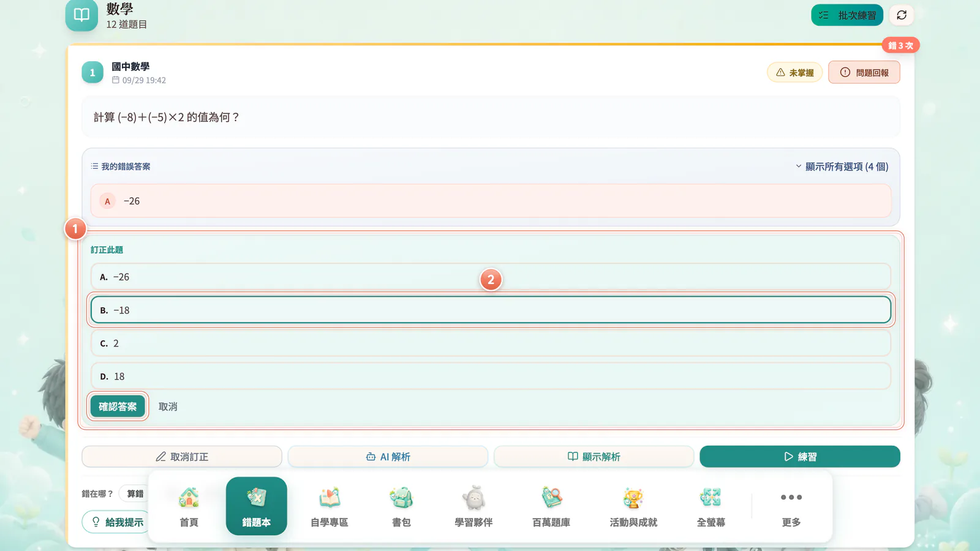Open the AI 解析 analysis
Screen dimensions: 980x551
tap(388, 457)
